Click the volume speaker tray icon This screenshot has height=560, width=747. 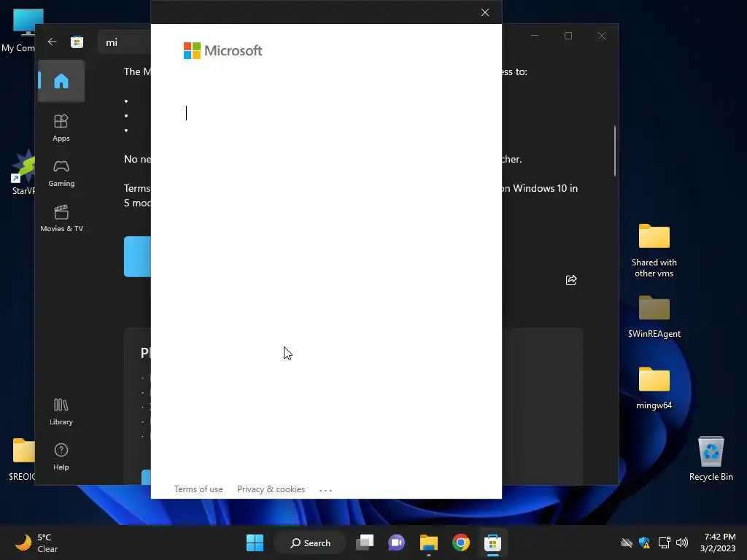(682, 542)
